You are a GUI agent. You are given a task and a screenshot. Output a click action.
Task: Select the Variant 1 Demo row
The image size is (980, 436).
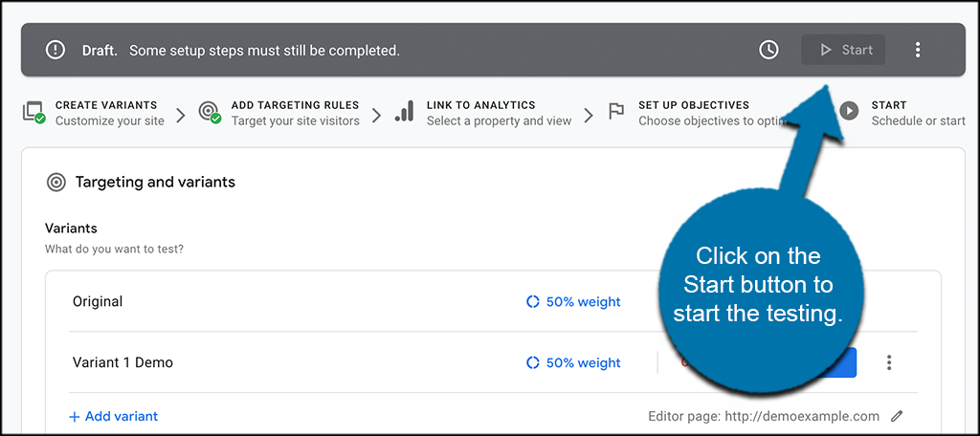[493, 362]
